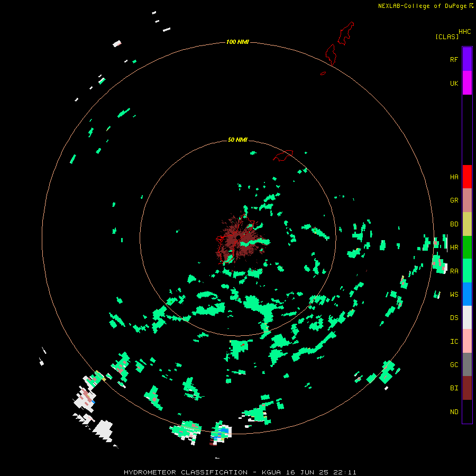The image size is (476, 476).
Task: Click the GC legend label
Action: click(x=454, y=365)
